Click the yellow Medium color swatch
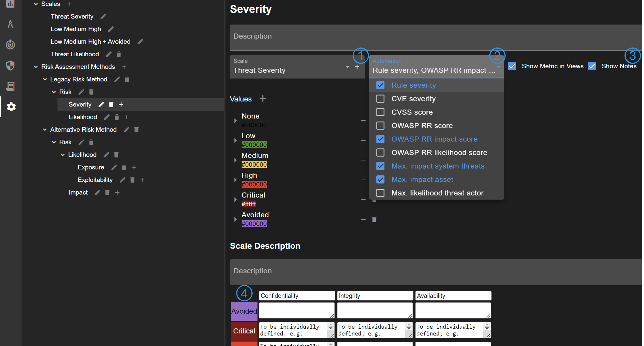The image size is (644, 346). tap(254, 164)
